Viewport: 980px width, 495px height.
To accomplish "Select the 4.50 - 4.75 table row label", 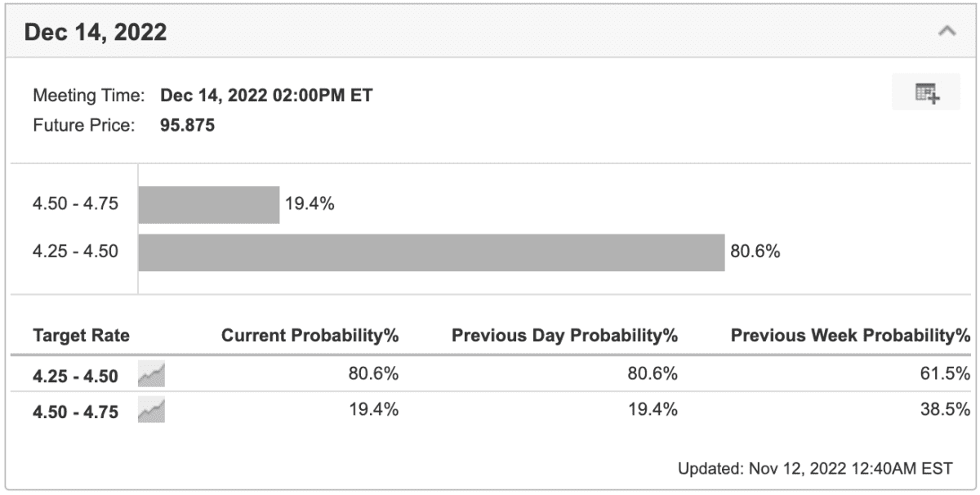I will tap(75, 412).
